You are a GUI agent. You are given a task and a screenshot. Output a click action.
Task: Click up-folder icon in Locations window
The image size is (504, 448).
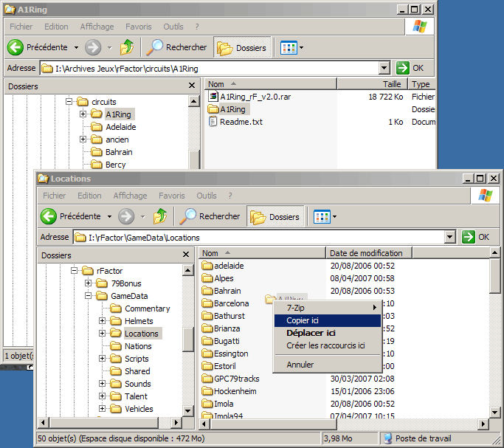click(x=160, y=216)
